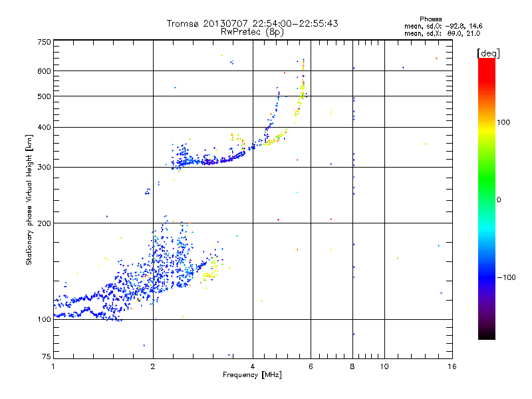Viewport: 532px width, 399px height.
Task: Click the 'mean, sd,X: 89.0, 21.0' line
Action: coord(442,33)
